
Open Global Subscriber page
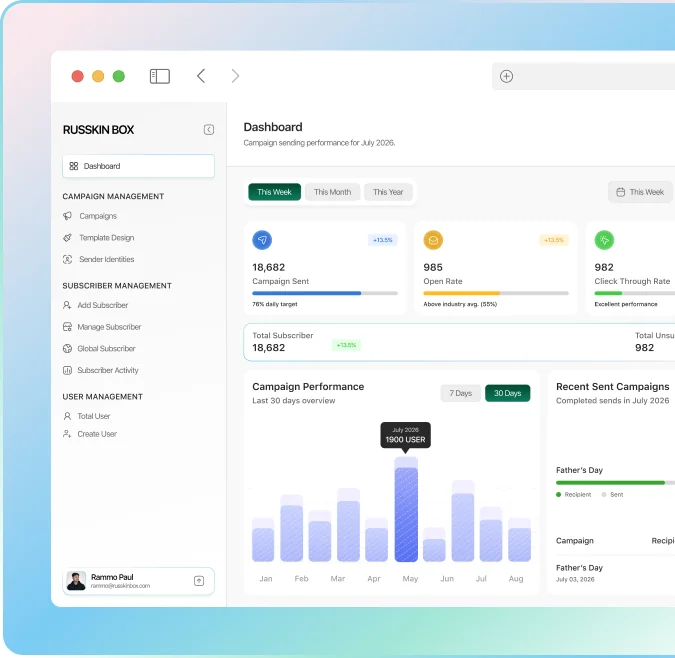tap(106, 349)
